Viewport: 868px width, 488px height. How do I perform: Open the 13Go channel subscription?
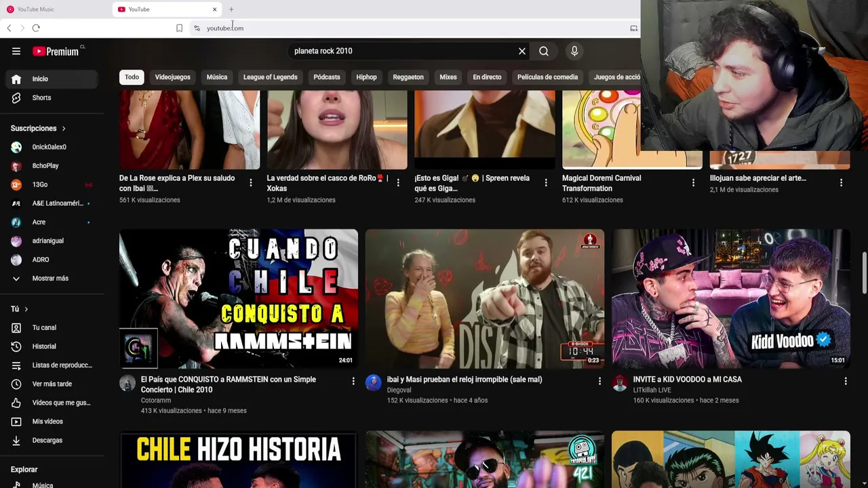[x=52, y=184]
